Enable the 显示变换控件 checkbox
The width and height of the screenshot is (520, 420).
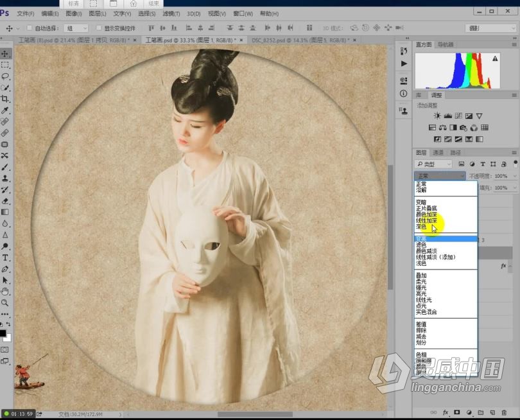[x=98, y=28]
